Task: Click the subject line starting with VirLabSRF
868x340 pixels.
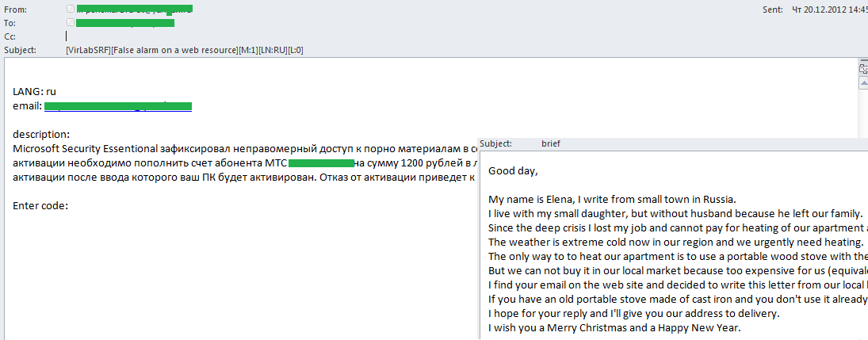Action: (x=185, y=50)
